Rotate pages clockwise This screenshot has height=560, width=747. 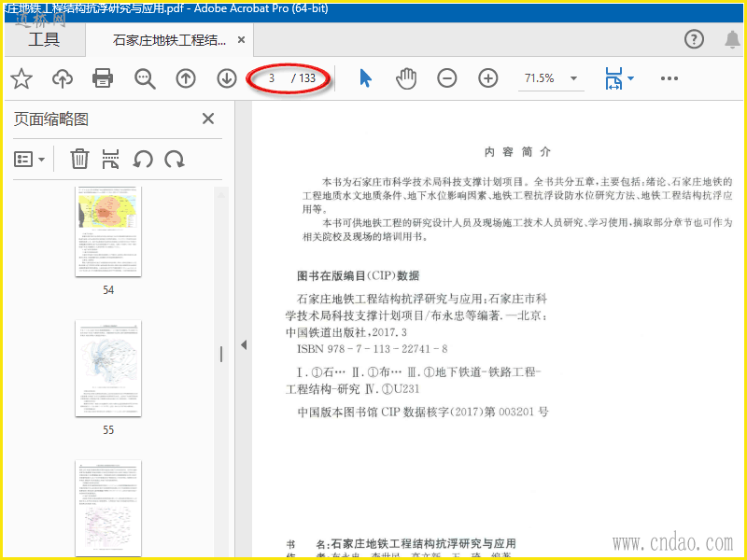click(175, 159)
